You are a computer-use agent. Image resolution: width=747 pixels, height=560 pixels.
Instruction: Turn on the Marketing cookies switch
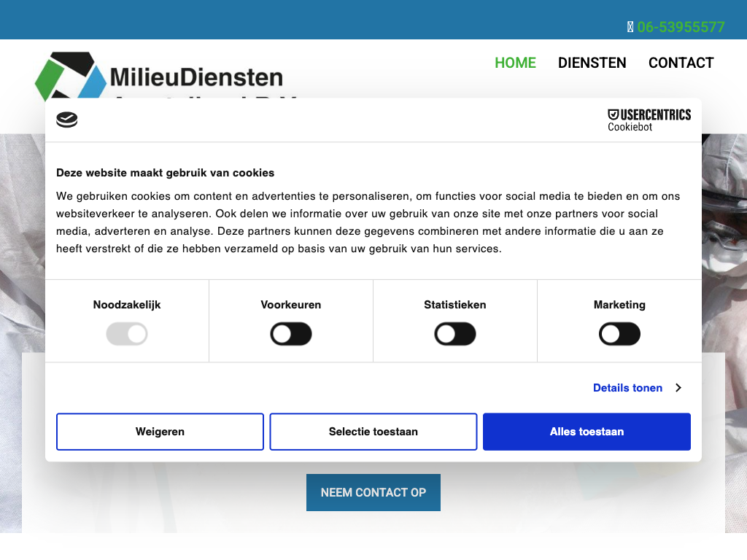(x=619, y=335)
